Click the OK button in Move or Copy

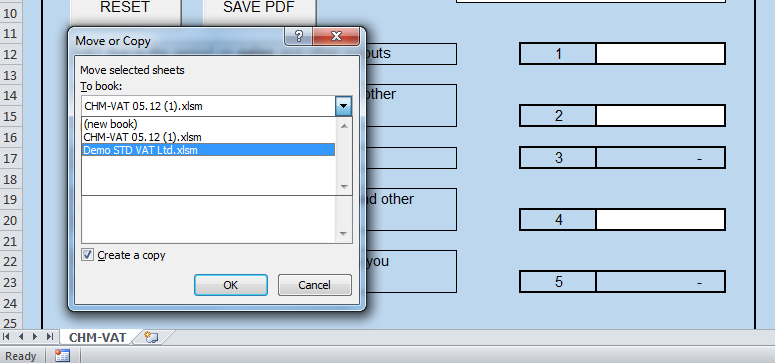(231, 285)
